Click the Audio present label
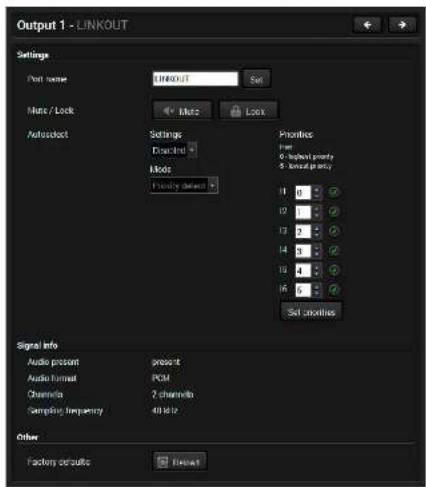This screenshot has height=487, width=426. click(53, 362)
